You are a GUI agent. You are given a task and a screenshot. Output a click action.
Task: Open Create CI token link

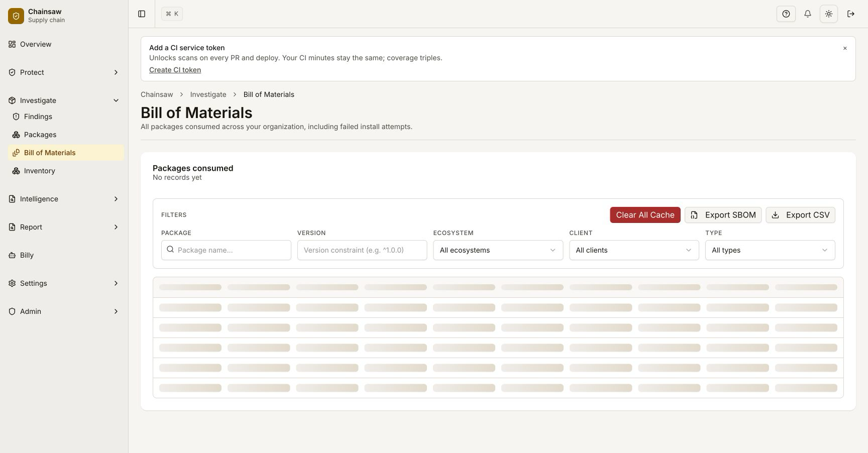point(175,70)
